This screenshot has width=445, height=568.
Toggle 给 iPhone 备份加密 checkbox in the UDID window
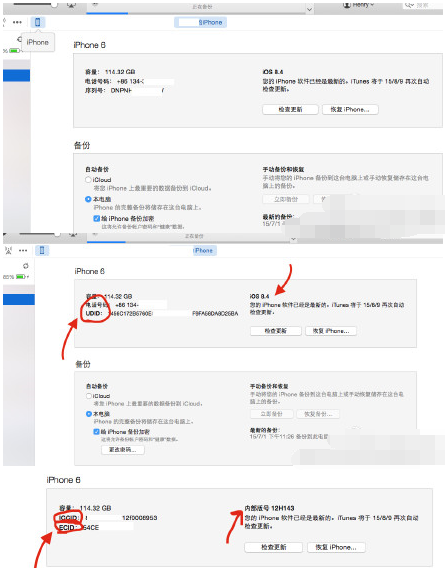click(x=96, y=432)
